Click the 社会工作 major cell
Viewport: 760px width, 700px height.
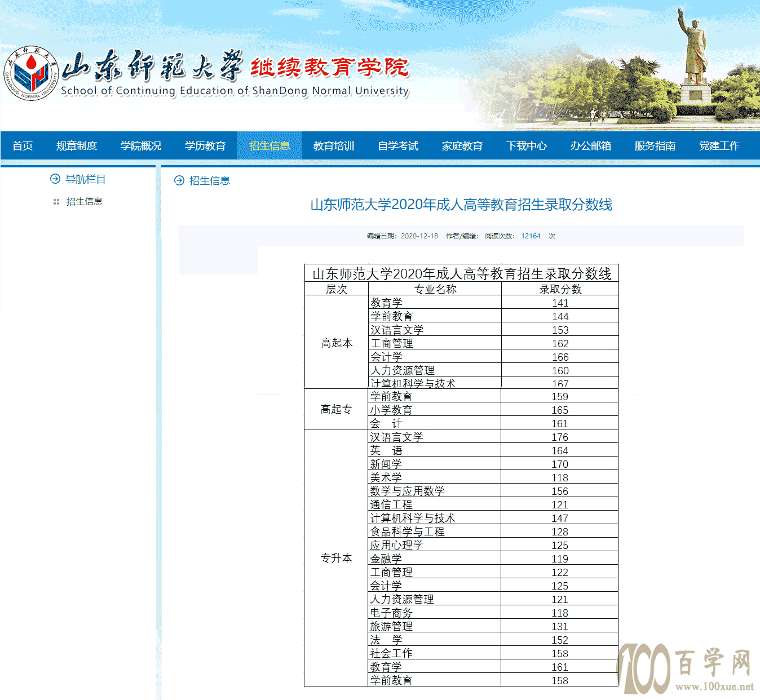point(435,653)
